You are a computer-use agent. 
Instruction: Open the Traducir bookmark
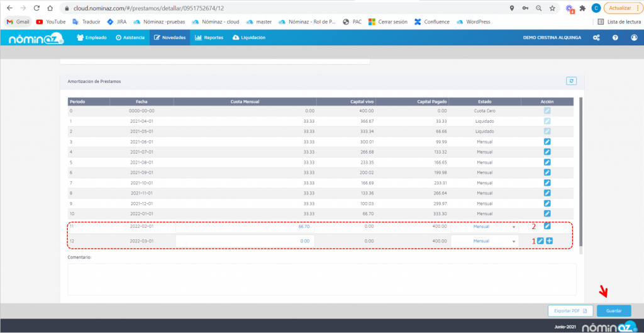(x=86, y=22)
